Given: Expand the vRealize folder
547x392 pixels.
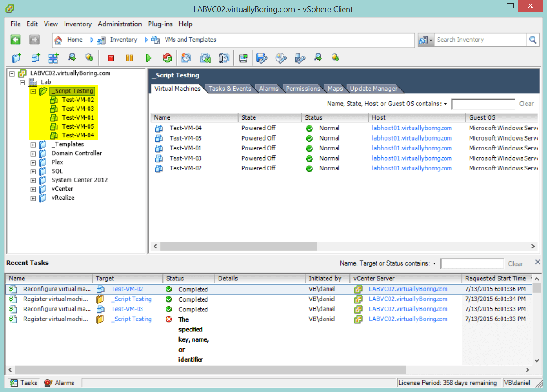Looking at the screenshot, I should click(33, 198).
